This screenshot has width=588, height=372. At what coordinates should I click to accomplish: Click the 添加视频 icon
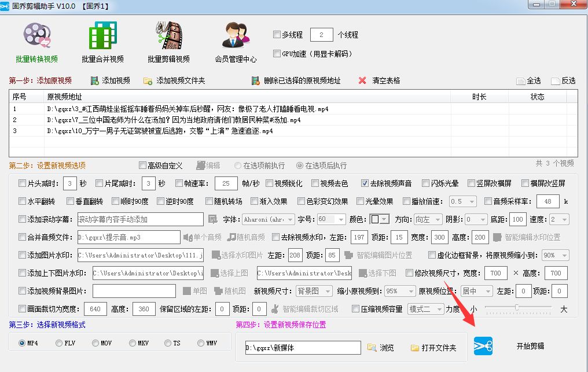pos(94,80)
